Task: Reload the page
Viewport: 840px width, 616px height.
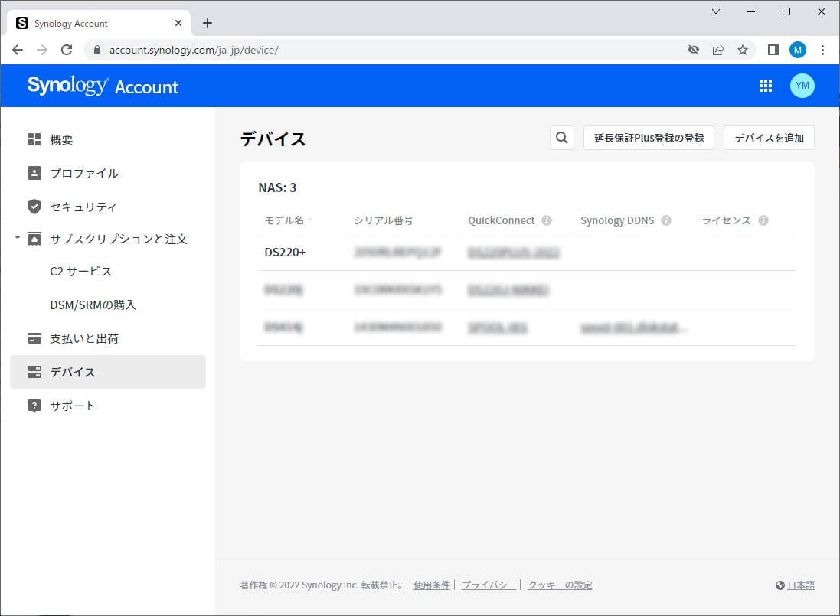Action: coord(67,50)
